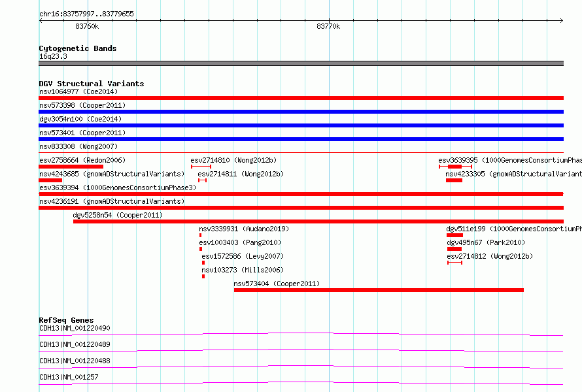The image size is (582, 392).
Task: Click the red bar for nsv4236191
Action: (x=301, y=208)
